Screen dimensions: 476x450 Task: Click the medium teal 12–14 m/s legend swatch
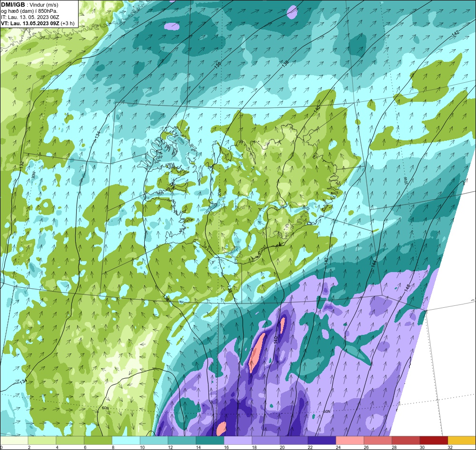[182, 440]
